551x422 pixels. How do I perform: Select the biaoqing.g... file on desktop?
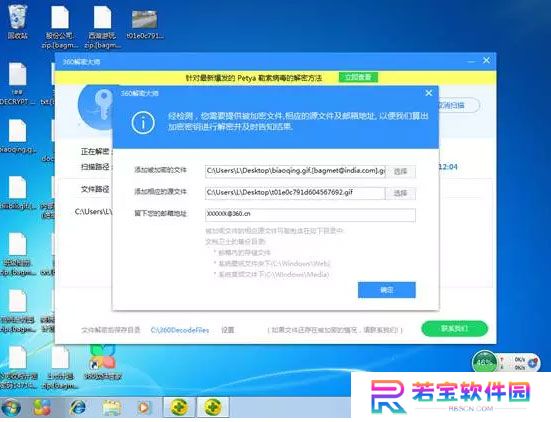click(18, 136)
